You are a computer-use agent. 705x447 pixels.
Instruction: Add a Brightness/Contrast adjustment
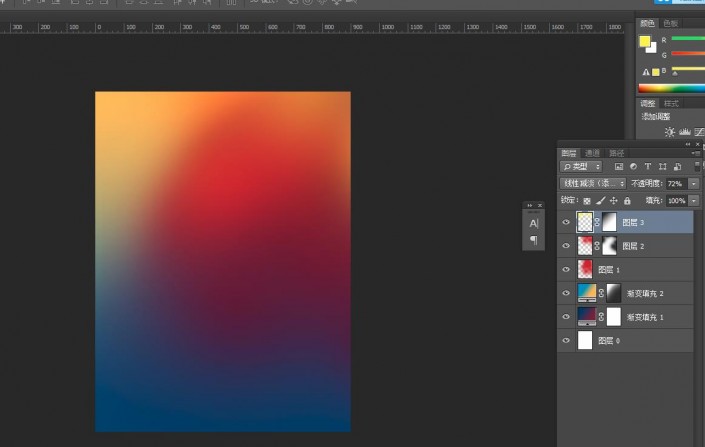click(670, 132)
